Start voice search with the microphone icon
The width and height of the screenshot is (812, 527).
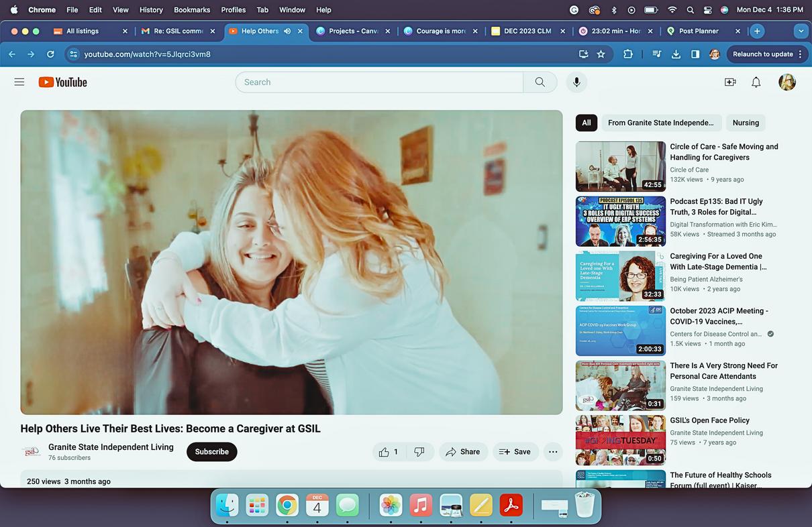coord(576,82)
